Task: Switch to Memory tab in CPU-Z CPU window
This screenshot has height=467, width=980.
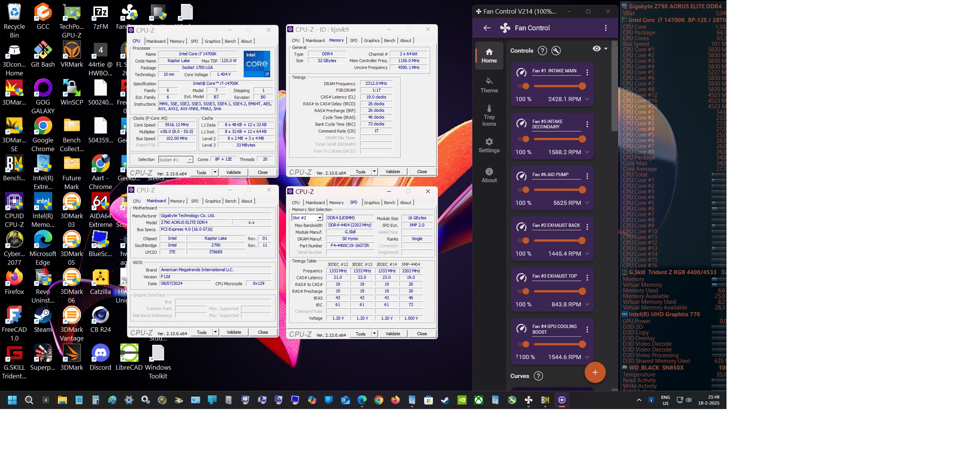Action: (177, 41)
